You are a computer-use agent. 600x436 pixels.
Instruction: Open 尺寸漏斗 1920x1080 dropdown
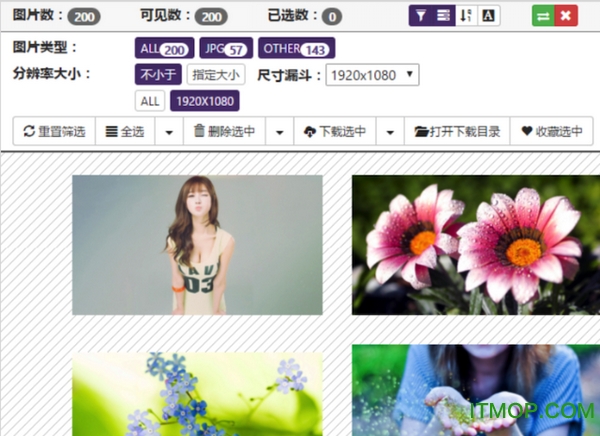pyautogui.click(x=372, y=75)
